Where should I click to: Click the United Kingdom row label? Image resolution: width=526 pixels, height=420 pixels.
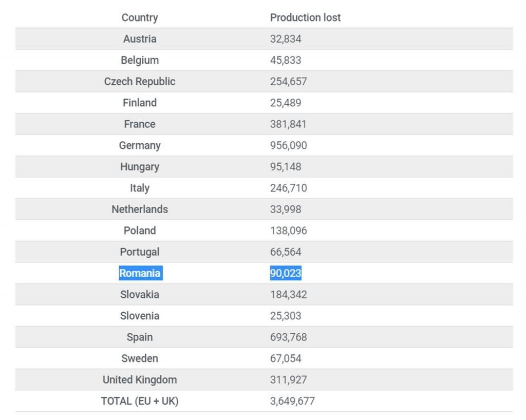(140, 380)
